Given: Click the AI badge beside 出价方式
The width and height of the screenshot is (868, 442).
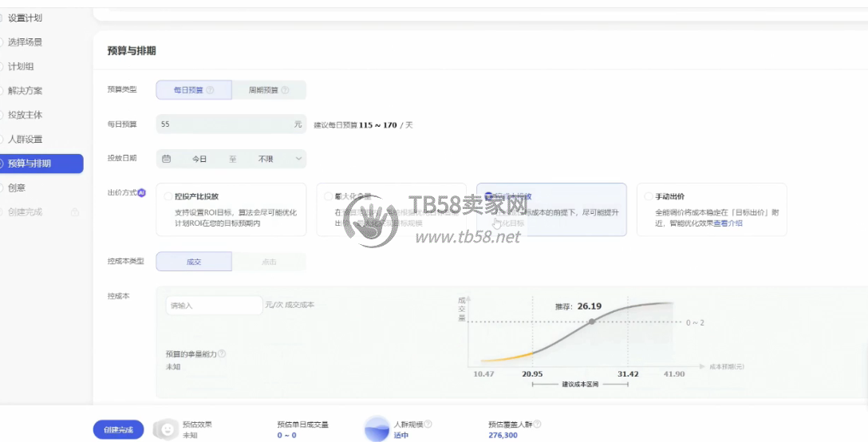Looking at the screenshot, I should (x=142, y=193).
